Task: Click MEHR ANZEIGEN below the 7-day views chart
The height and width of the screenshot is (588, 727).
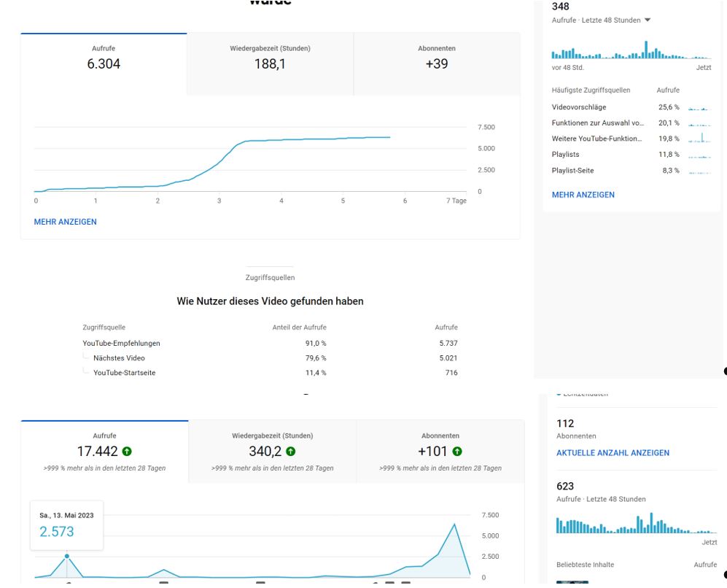Action: click(x=65, y=222)
